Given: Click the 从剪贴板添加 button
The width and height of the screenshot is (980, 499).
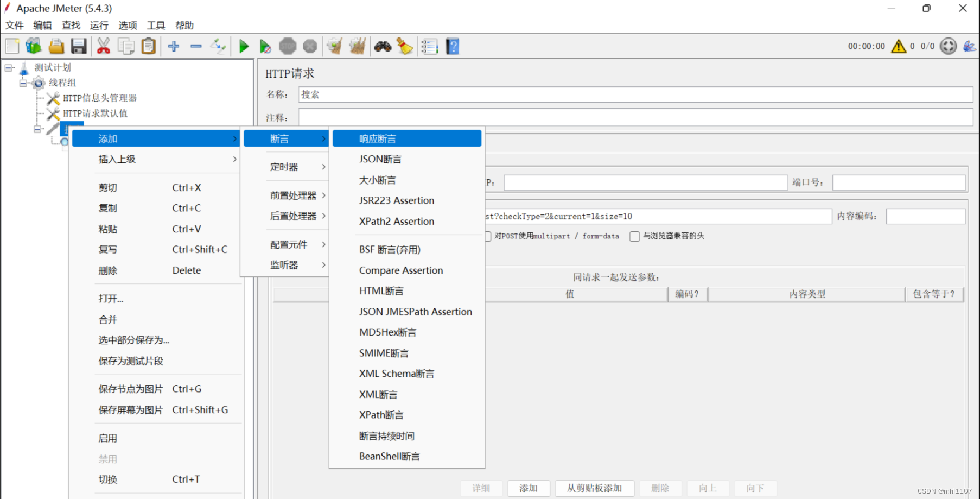Looking at the screenshot, I should (594, 488).
